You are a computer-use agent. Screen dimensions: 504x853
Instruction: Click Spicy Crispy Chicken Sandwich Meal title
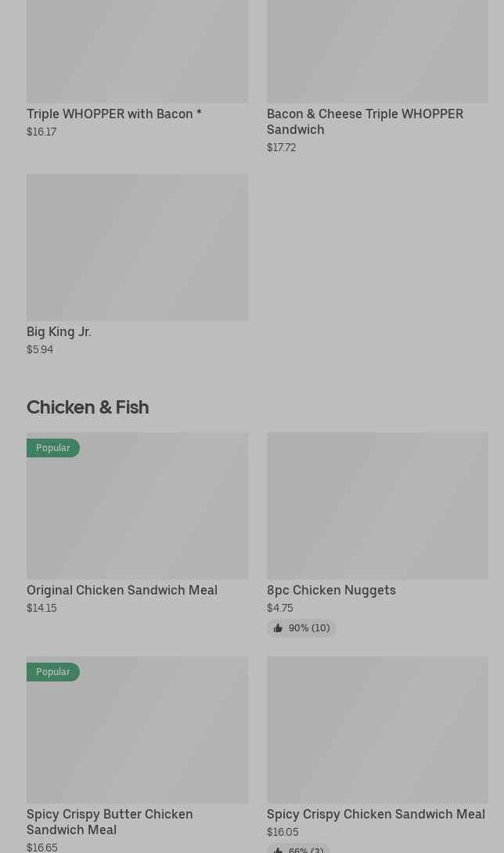click(x=376, y=815)
